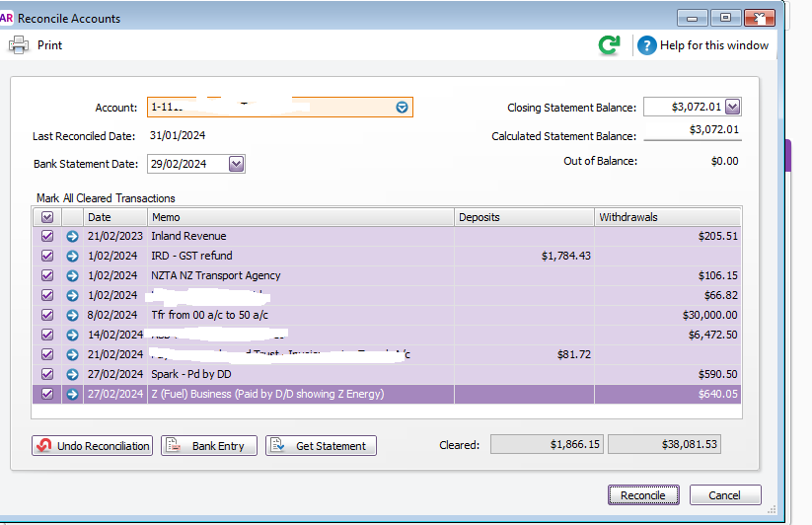Open the Inland Revenue transaction arrow
The width and height of the screenshot is (812, 525).
coord(72,236)
